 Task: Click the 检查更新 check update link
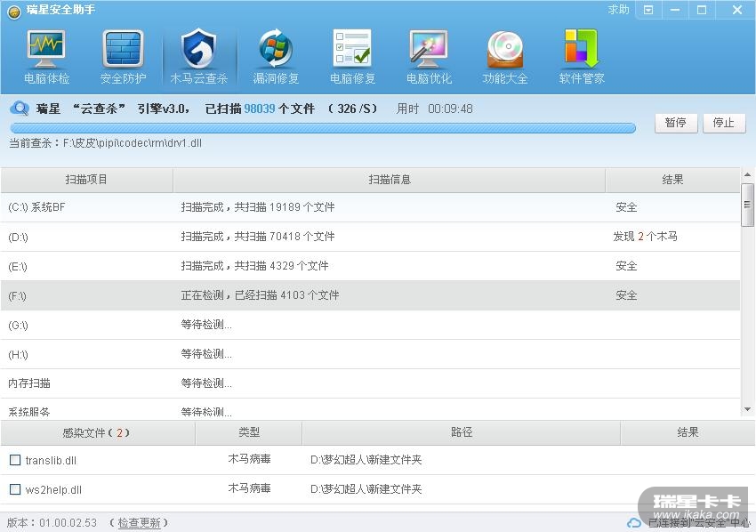[x=140, y=523]
